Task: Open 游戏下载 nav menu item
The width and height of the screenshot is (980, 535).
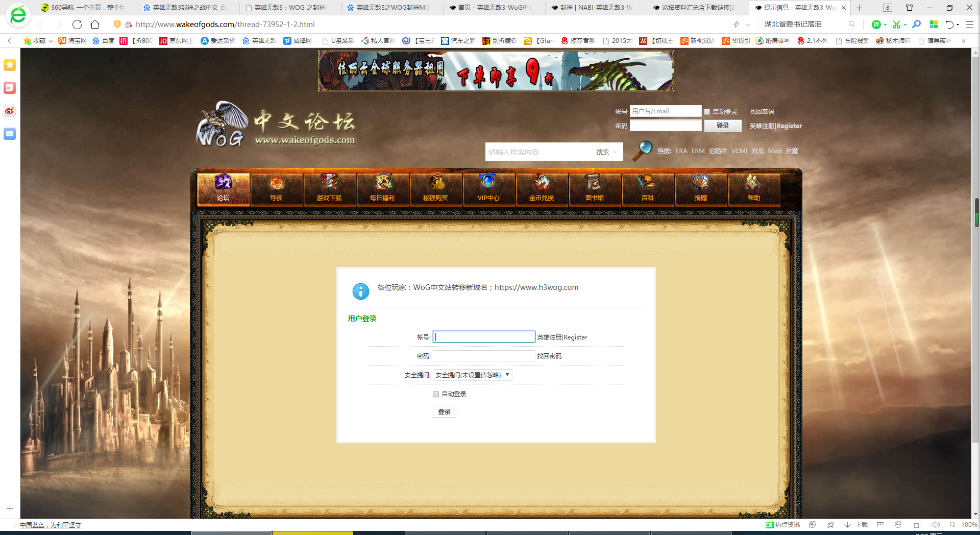Action: [329, 189]
